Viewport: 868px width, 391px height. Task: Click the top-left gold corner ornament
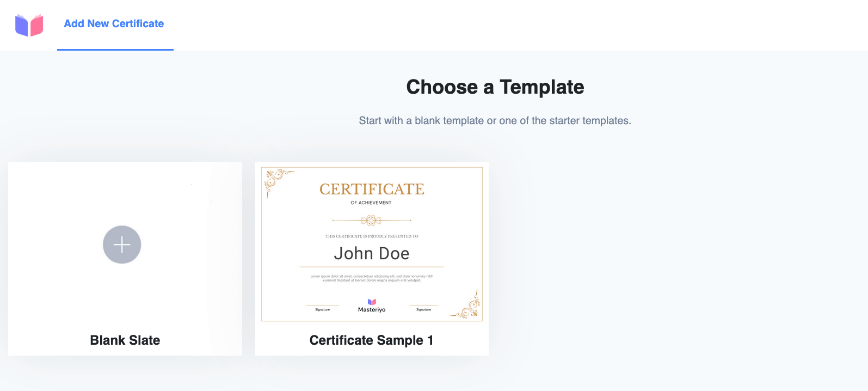275,179
